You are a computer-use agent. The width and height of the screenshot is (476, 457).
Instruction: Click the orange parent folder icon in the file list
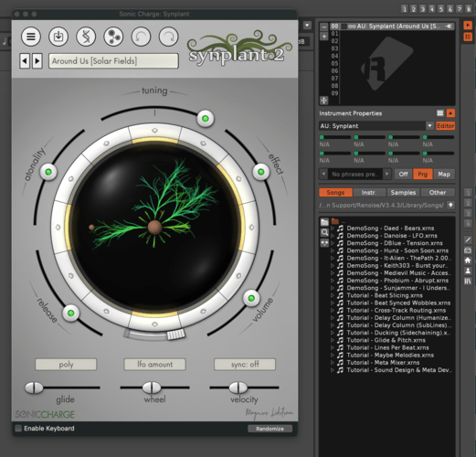[335, 221]
